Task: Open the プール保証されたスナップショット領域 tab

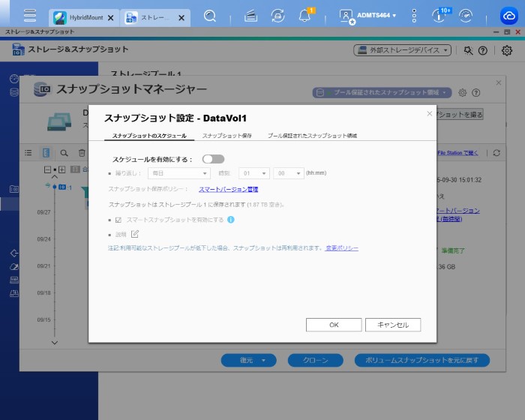Action: click(x=312, y=136)
